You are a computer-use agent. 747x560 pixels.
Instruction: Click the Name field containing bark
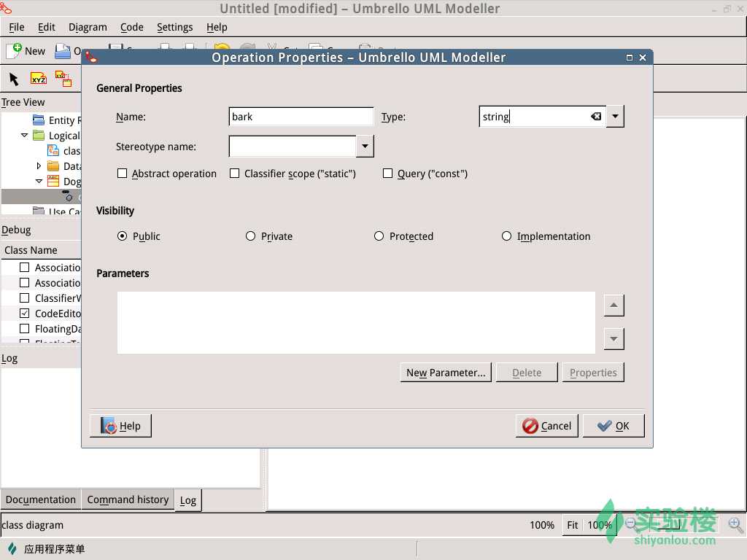click(x=301, y=116)
